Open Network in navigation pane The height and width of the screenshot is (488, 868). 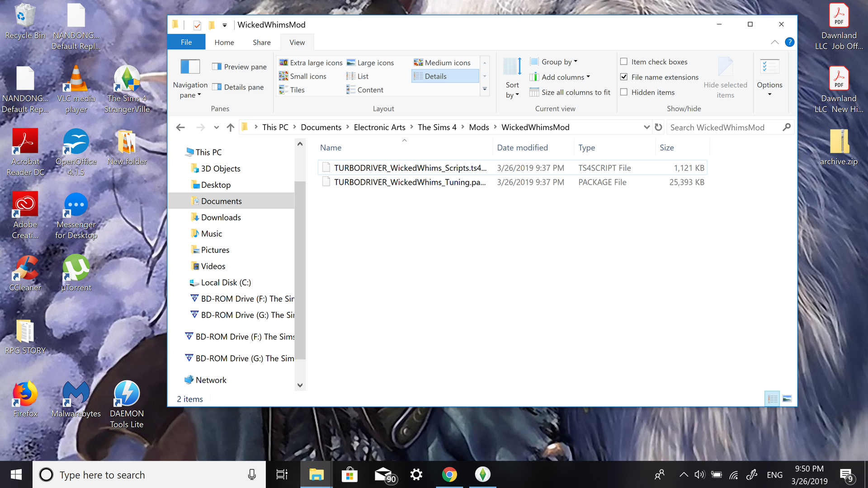point(211,380)
